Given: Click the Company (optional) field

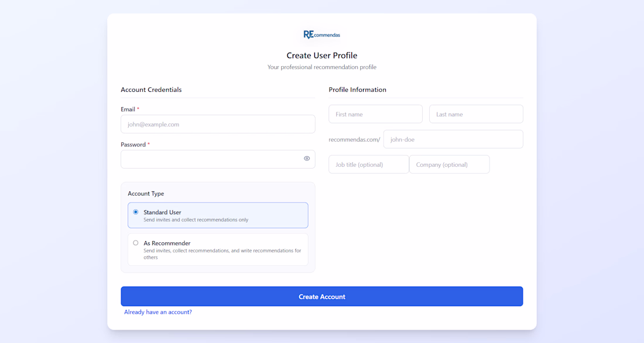Looking at the screenshot, I should coord(449,164).
